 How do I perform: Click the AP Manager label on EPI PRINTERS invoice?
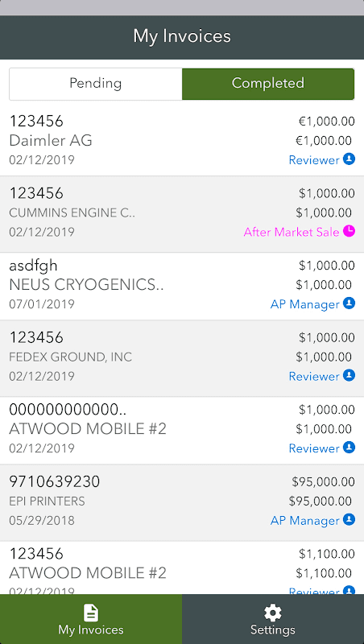(305, 521)
